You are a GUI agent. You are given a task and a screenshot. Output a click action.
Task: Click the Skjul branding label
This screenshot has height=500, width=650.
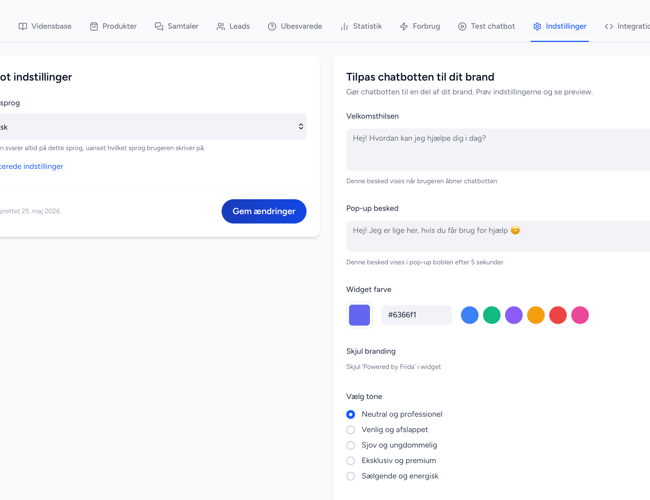pyautogui.click(x=371, y=351)
